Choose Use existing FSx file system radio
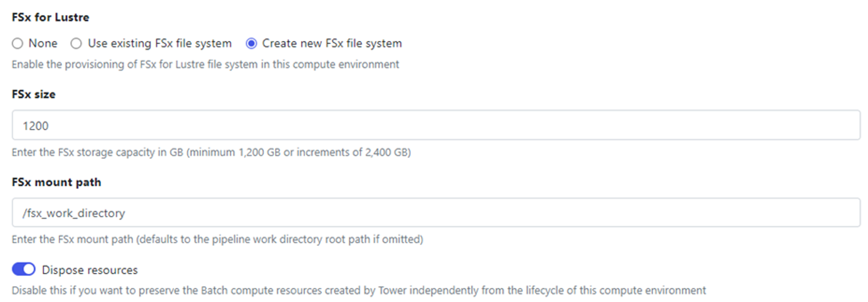 pos(76,43)
